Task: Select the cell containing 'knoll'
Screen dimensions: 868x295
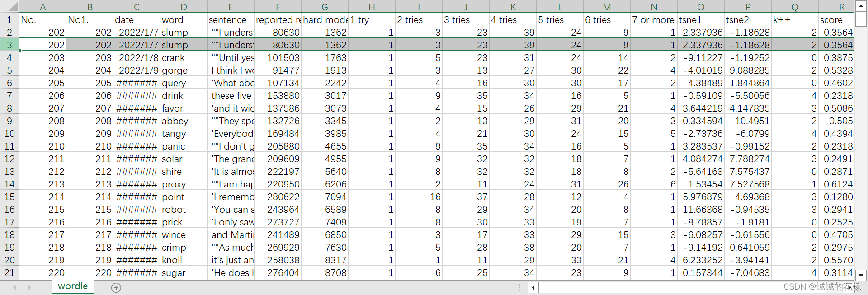Action: coord(184,260)
